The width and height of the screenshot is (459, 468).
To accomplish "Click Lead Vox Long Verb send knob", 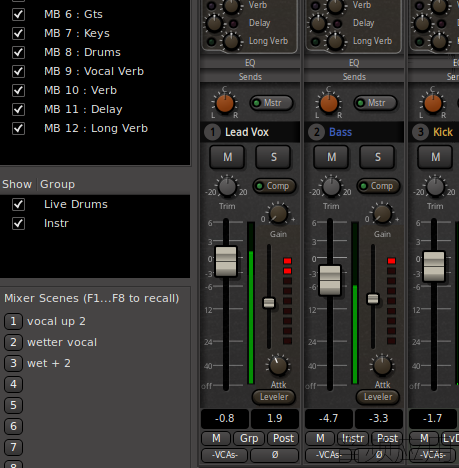I will click(x=231, y=42).
